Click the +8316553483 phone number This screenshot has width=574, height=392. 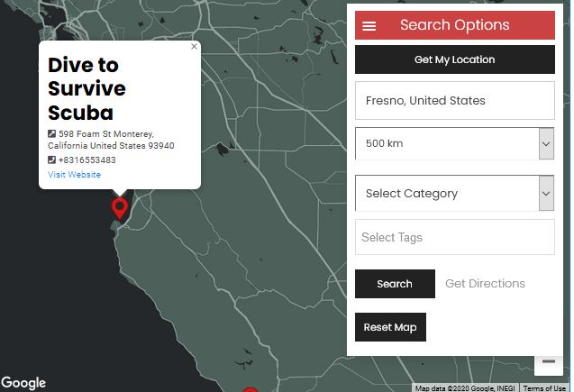(x=87, y=160)
